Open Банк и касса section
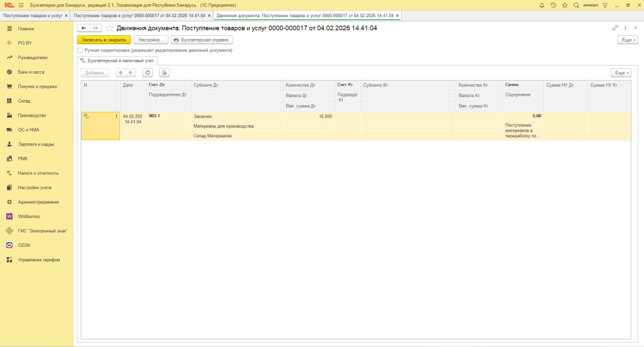The height and width of the screenshot is (347, 644). tap(31, 72)
